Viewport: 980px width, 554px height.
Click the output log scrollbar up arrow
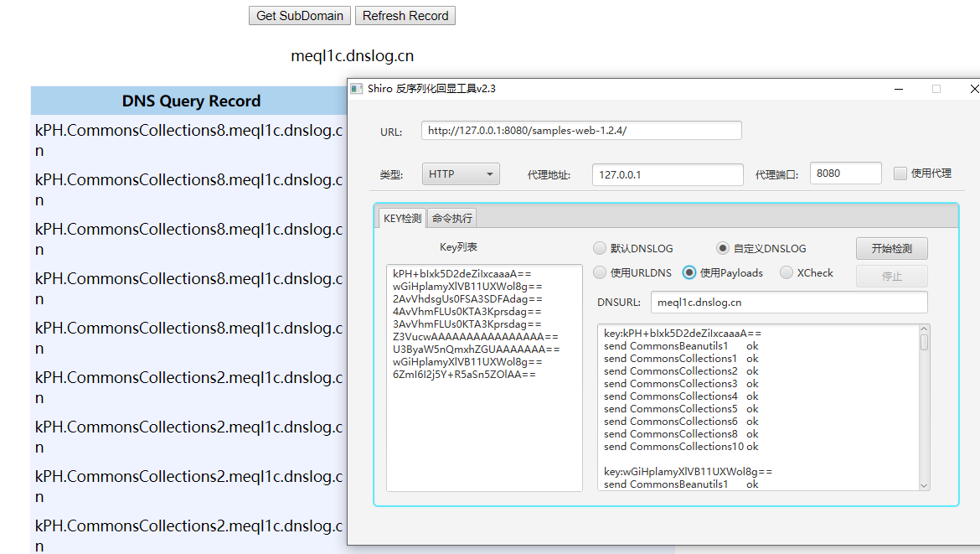(924, 329)
